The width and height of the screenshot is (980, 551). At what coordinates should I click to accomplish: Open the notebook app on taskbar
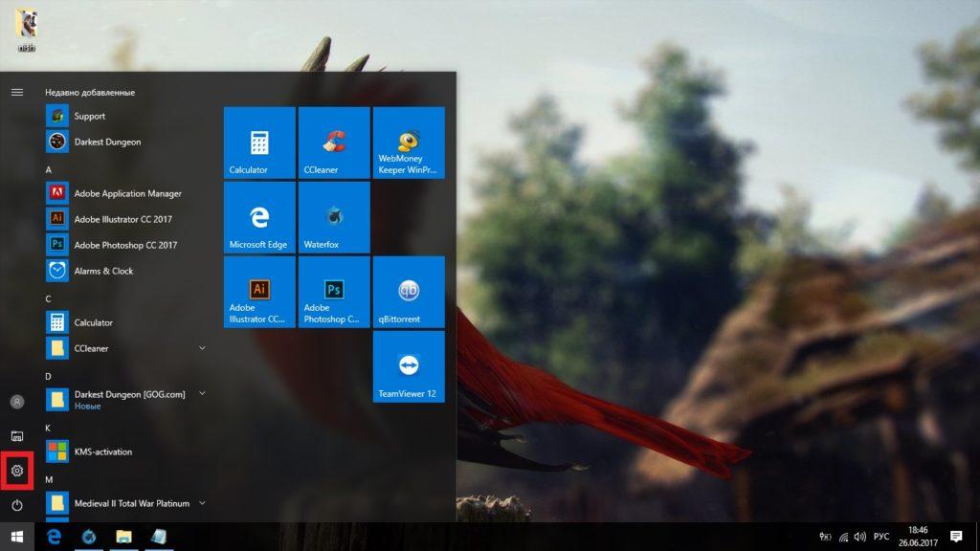coord(159,537)
